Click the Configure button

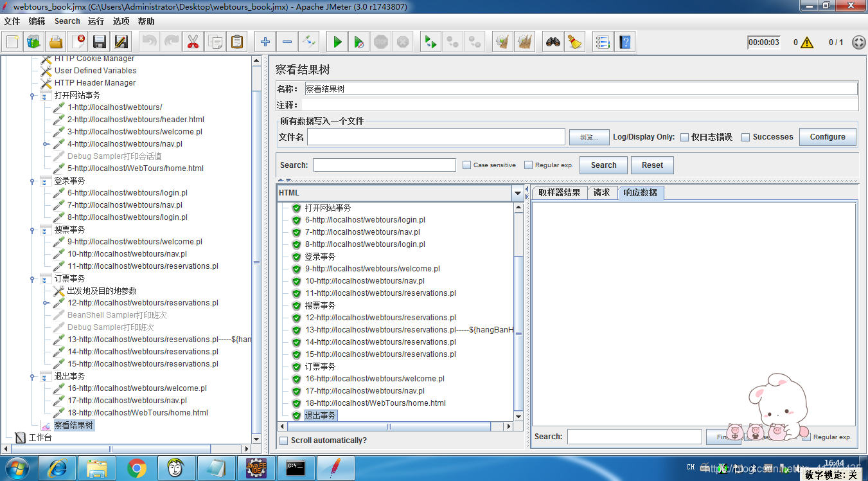click(x=828, y=137)
